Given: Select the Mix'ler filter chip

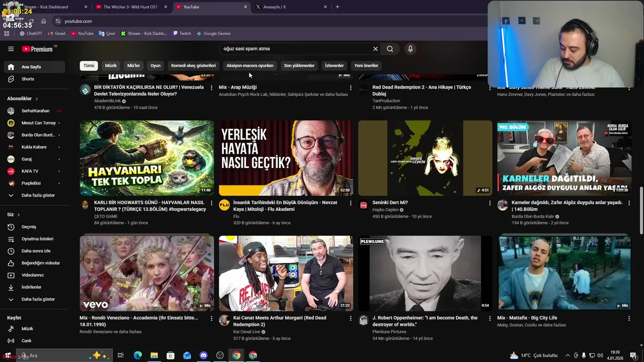Looking at the screenshot, I should (x=133, y=65).
